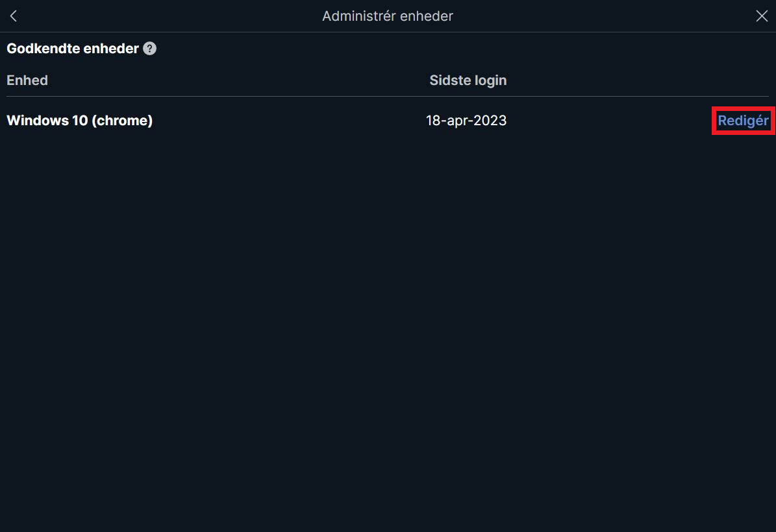Show info via the question mark icon

pyautogui.click(x=149, y=49)
